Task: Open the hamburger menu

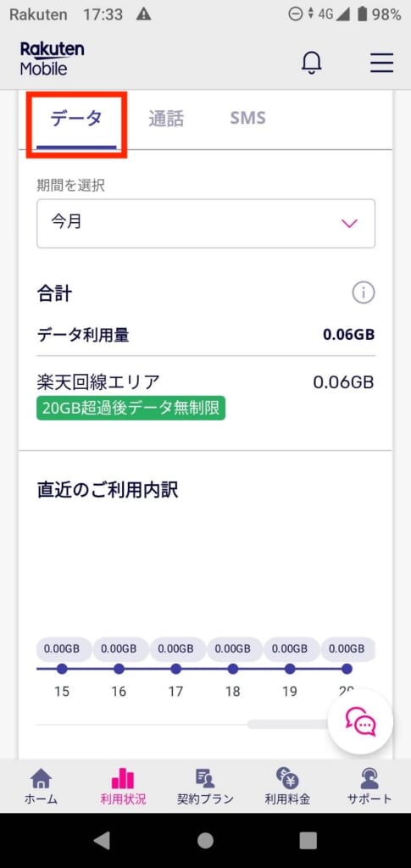Action: pyautogui.click(x=381, y=63)
